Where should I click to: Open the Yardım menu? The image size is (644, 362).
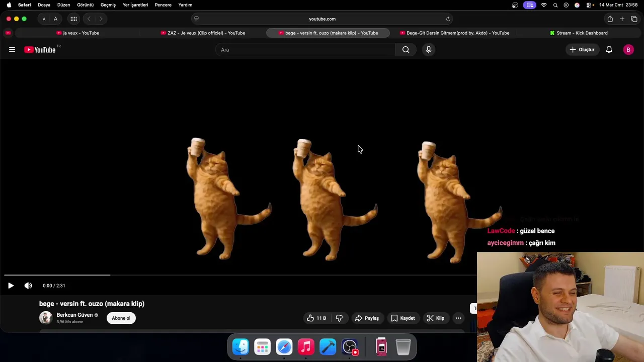(x=185, y=5)
